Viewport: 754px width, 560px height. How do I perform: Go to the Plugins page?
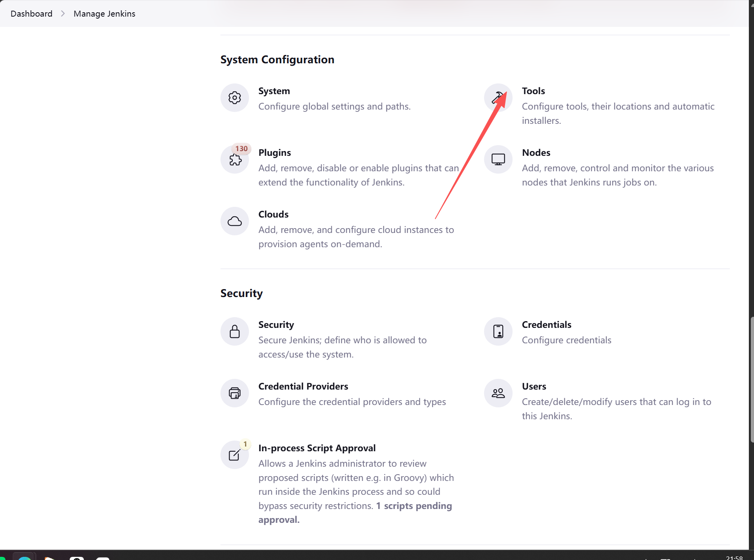point(275,153)
